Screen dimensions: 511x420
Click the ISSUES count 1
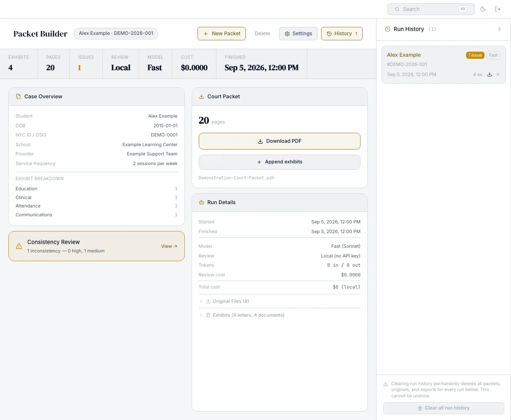(x=79, y=68)
